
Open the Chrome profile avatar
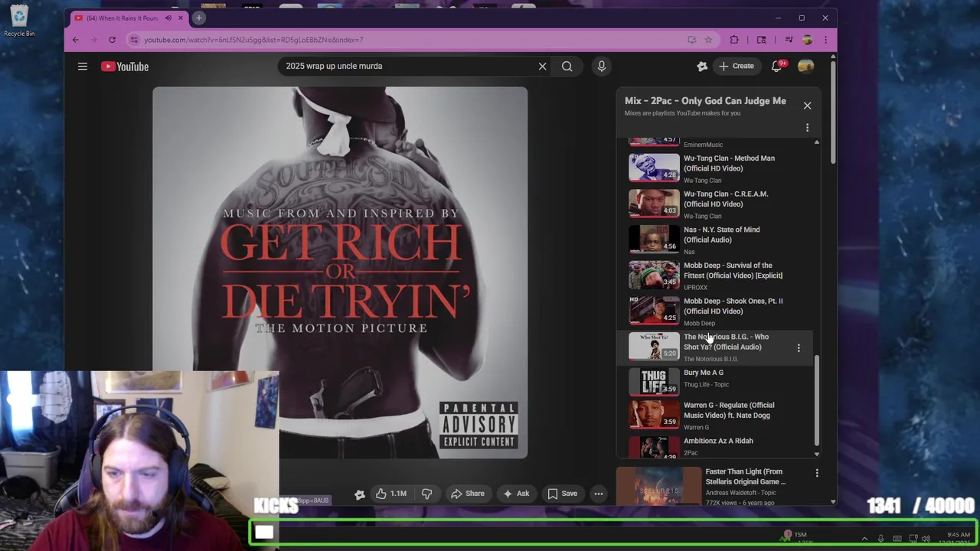click(x=807, y=40)
